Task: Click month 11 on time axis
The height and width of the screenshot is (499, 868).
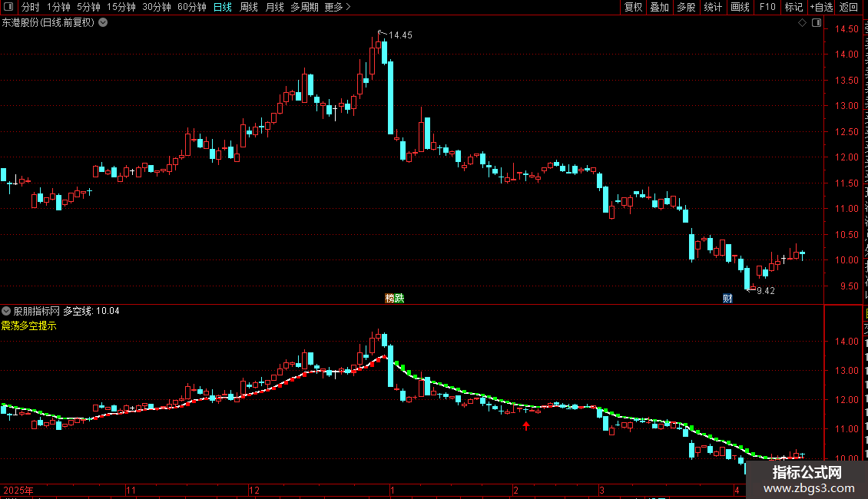Action: 131,490
